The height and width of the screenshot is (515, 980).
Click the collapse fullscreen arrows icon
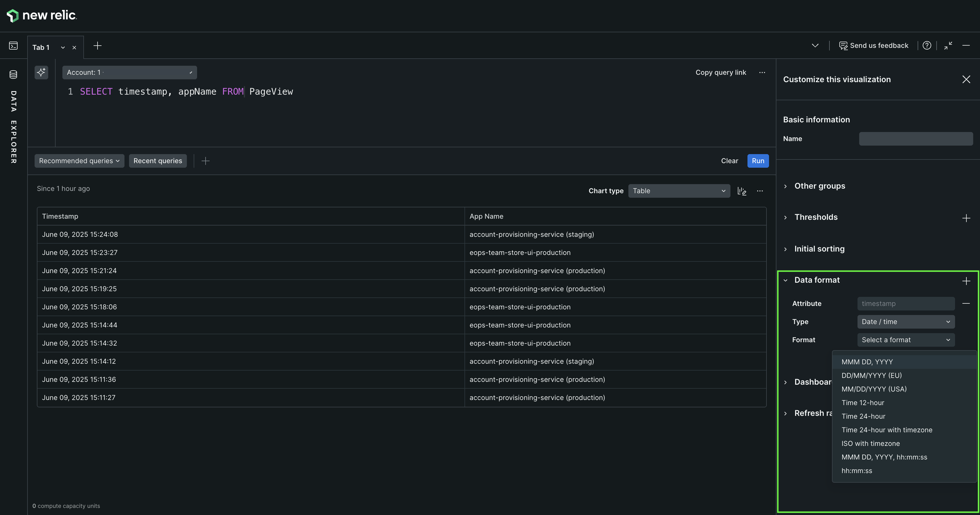[948, 46]
